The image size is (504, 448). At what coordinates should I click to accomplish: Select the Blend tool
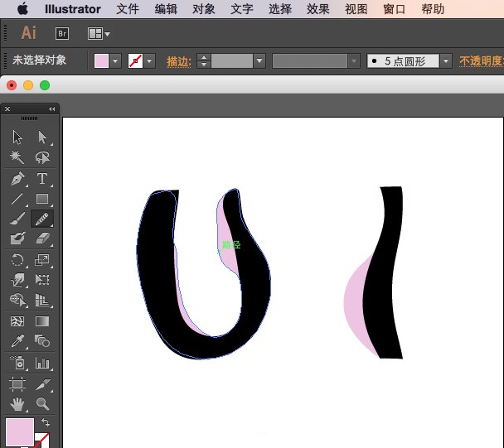coord(42,341)
